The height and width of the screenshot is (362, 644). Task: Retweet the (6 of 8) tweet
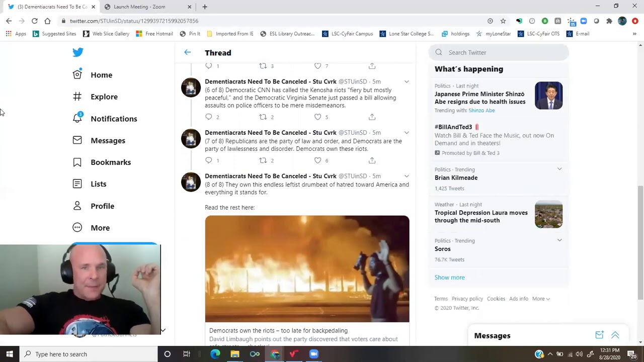click(263, 117)
